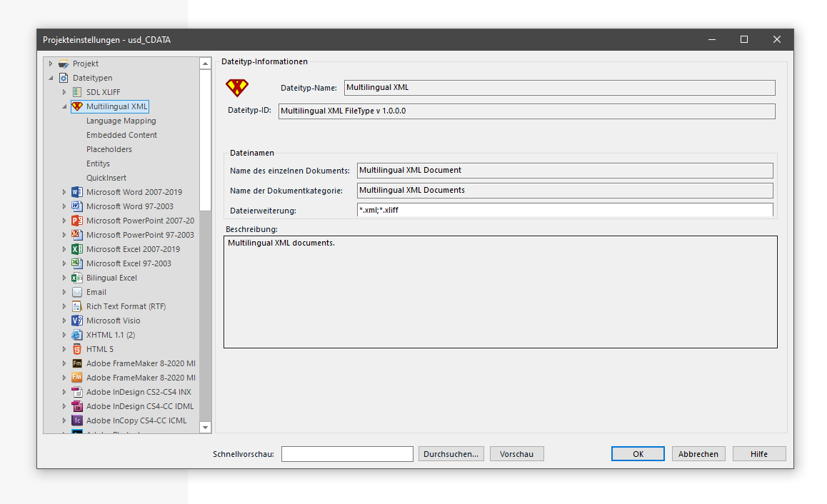Expand the Microsoft Word 2007-2019 node
Image resolution: width=827 pixels, height=504 pixels.
pos(64,192)
